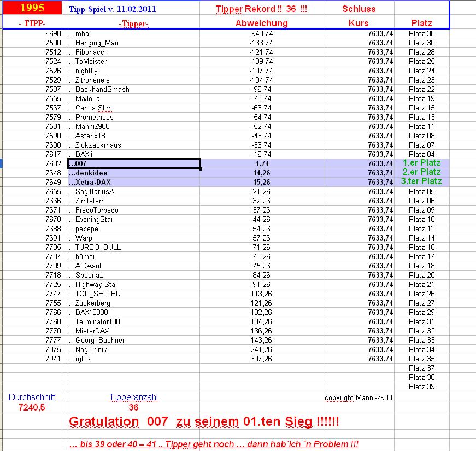
Task: Click the Kurs column header
Action: pyautogui.click(x=359, y=23)
